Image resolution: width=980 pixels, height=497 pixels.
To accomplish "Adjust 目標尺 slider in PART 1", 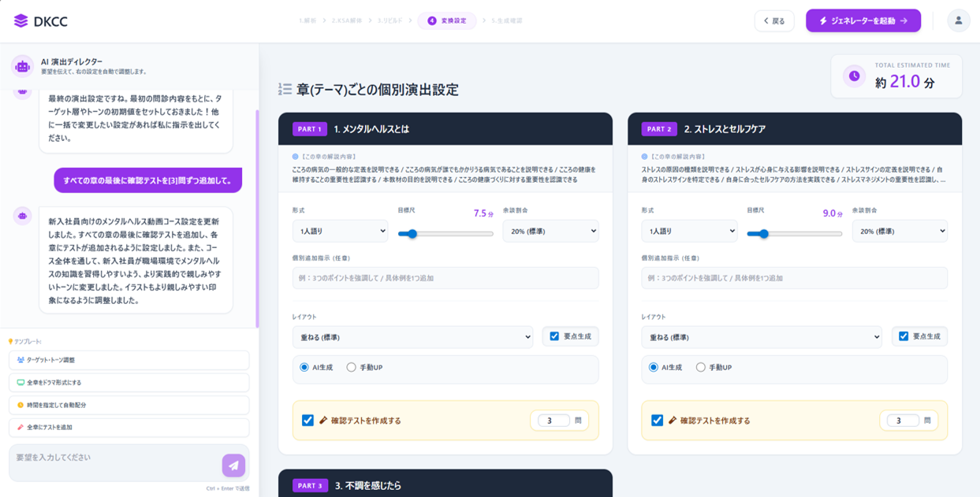I will click(445, 234).
